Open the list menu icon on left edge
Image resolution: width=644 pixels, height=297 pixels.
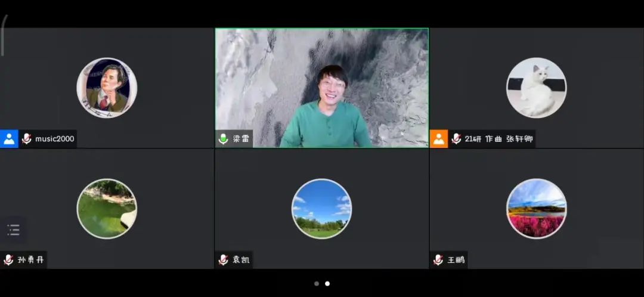(x=13, y=230)
